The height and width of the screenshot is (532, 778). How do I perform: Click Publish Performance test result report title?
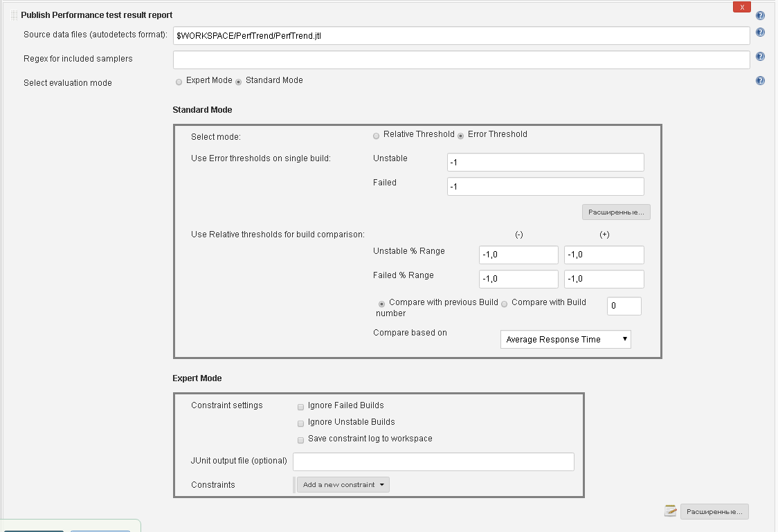[x=97, y=15]
